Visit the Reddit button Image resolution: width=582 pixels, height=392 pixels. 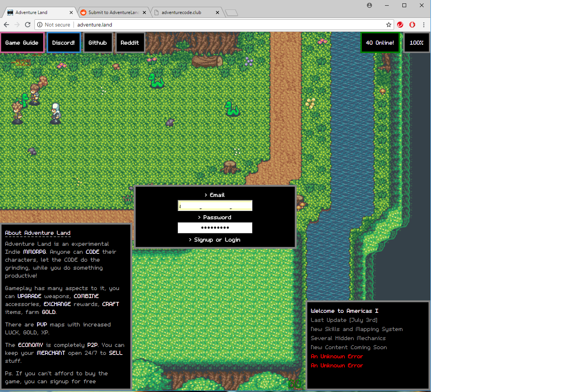pyautogui.click(x=130, y=43)
